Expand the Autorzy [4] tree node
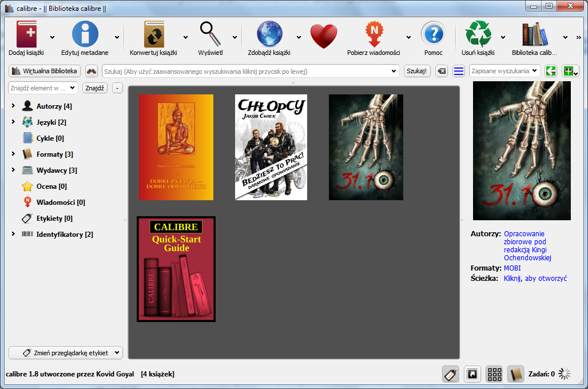The image size is (588, 389). point(13,106)
